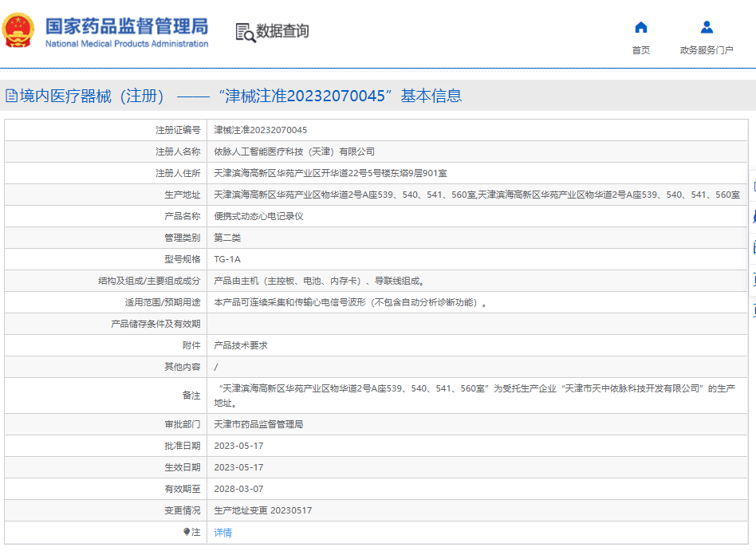Select the 注册人住所 label
Viewport: 756px width, 551px height.
point(178,173)
